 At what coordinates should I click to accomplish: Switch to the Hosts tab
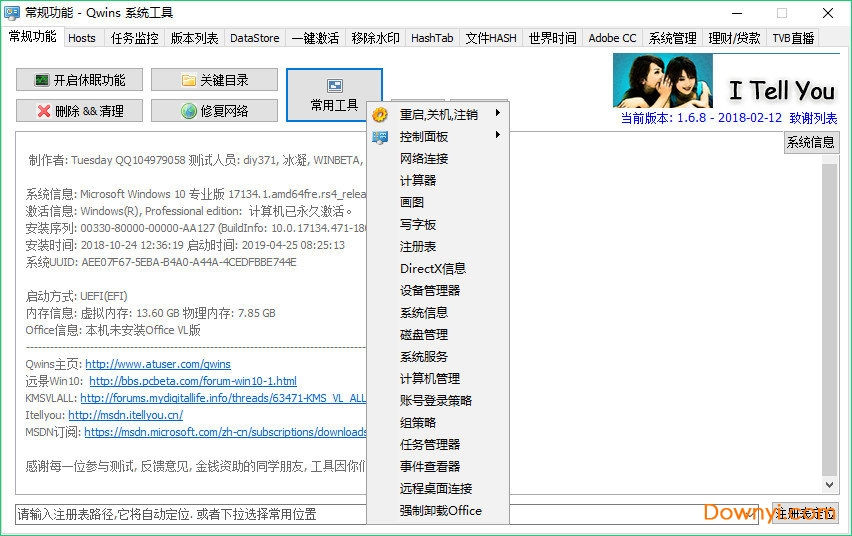[82, 38]
